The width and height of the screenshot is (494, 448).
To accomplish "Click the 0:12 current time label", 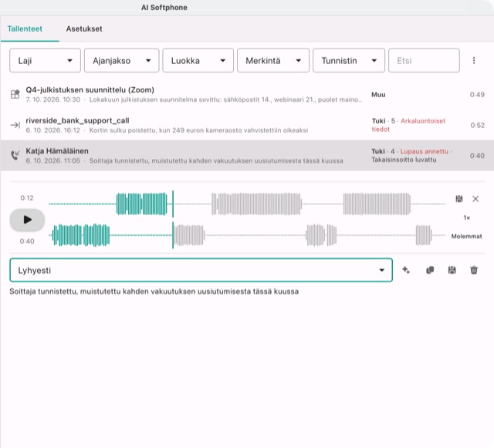I will [27, 198].
